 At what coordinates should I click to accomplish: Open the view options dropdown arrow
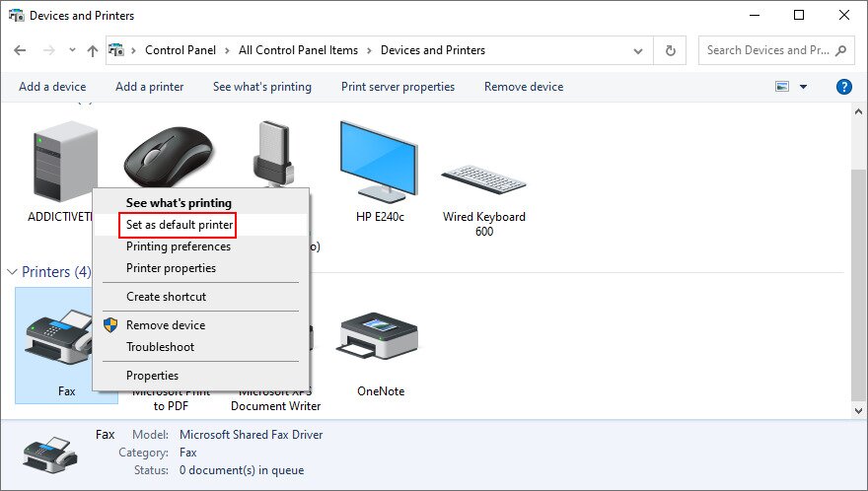coord(803,87)
